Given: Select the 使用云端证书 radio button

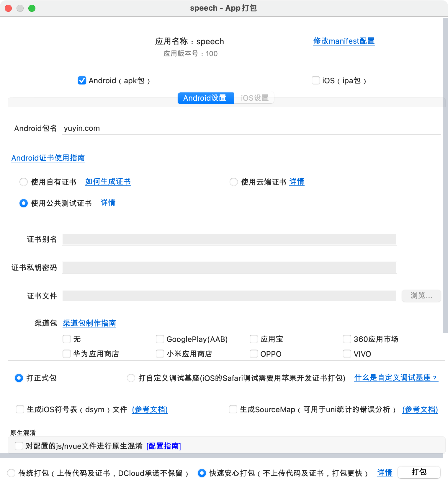Looking at the screenshot, I should point(234,182).
